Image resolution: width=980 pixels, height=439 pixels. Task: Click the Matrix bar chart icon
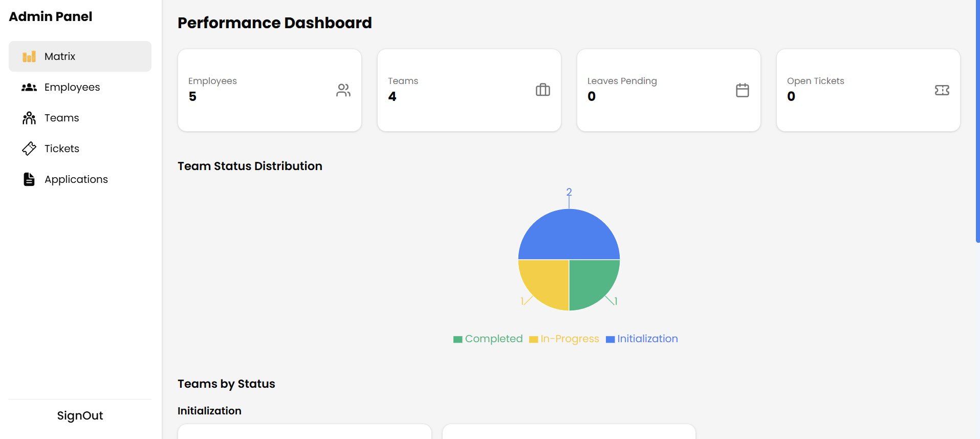[29, 56]
